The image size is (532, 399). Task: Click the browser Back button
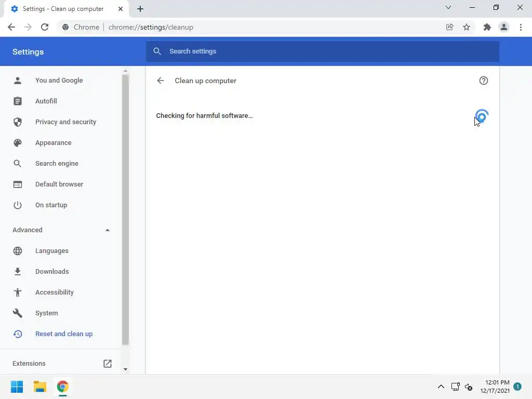pyautogui.click(x=11, y=27)
